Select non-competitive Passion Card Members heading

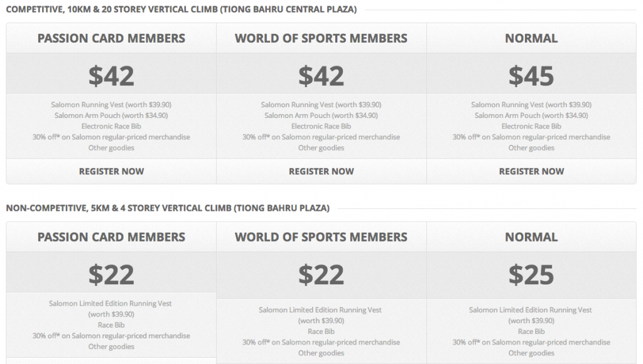[111, 237]
